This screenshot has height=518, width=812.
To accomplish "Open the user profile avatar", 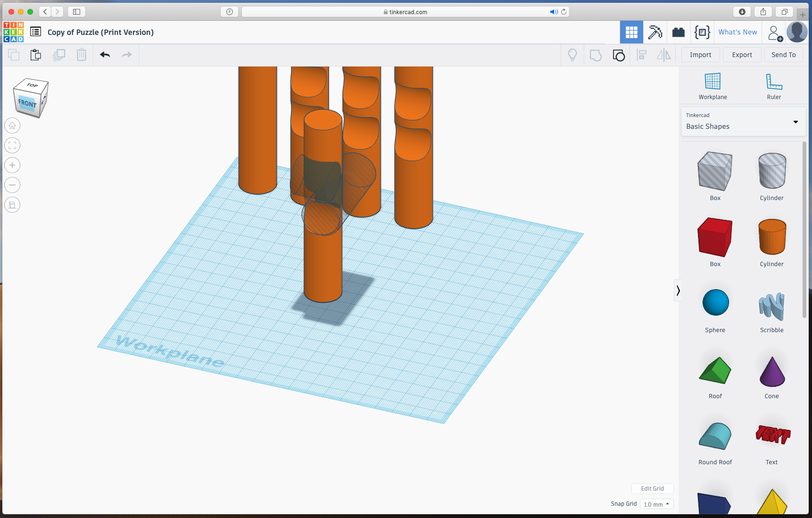I will pos(797,32).
